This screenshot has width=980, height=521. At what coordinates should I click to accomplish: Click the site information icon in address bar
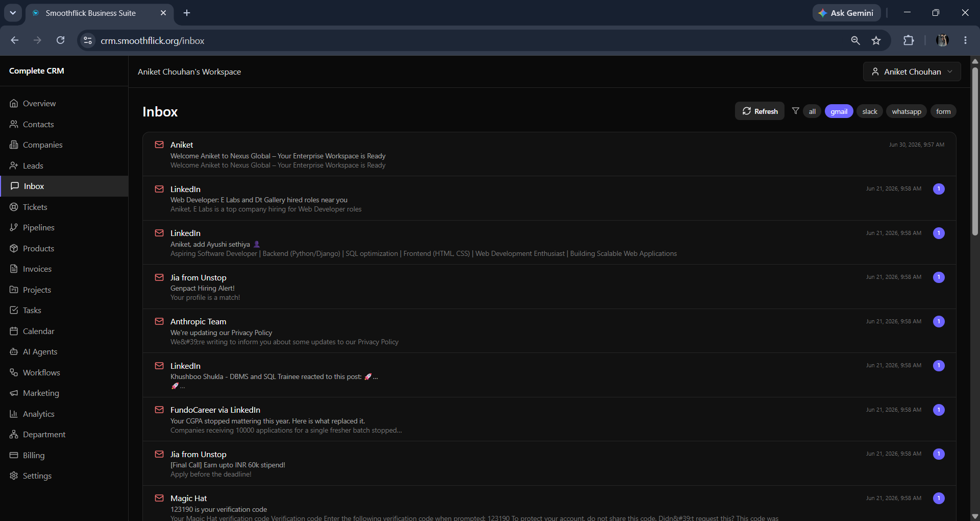(x=88, y=40)
